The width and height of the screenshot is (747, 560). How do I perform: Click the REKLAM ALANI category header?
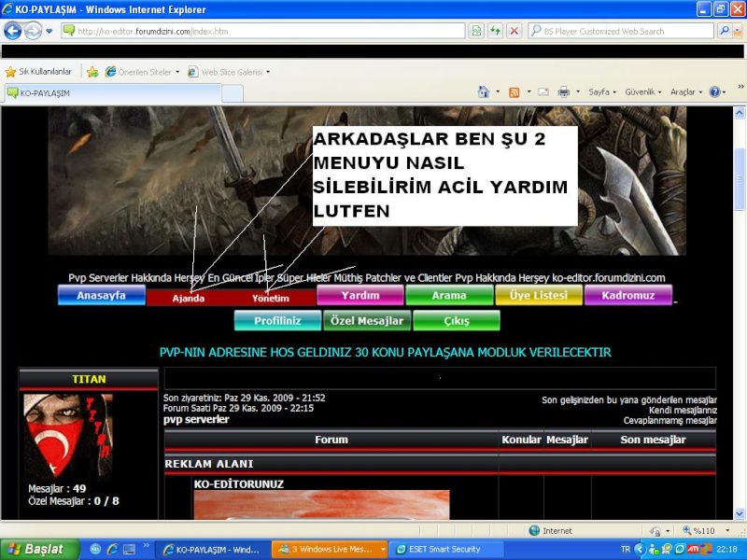[209, 464]
